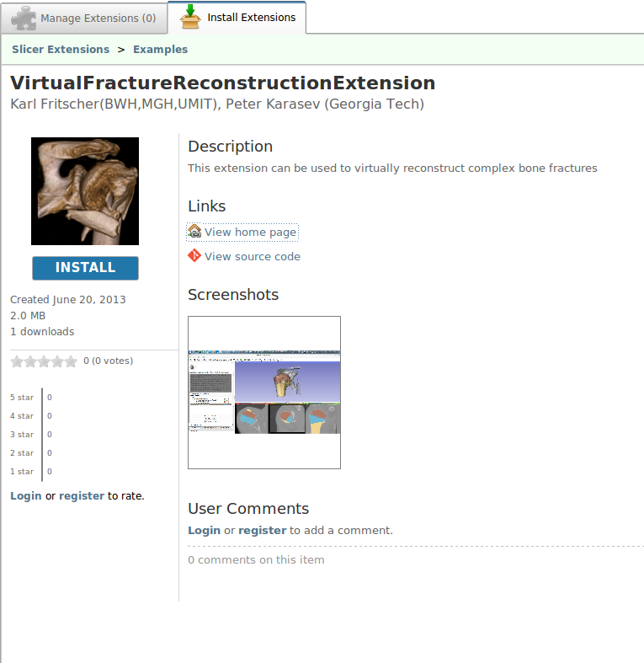Open the View home page link
The width and height of the screenshot is (644, 663).
[250, 232]
